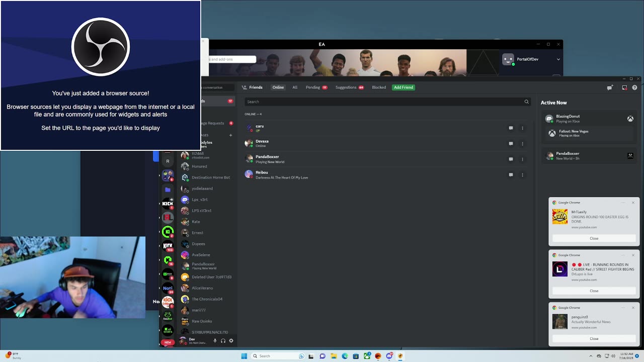
Task: Click the Friends header tab
Action: point(252,87)
